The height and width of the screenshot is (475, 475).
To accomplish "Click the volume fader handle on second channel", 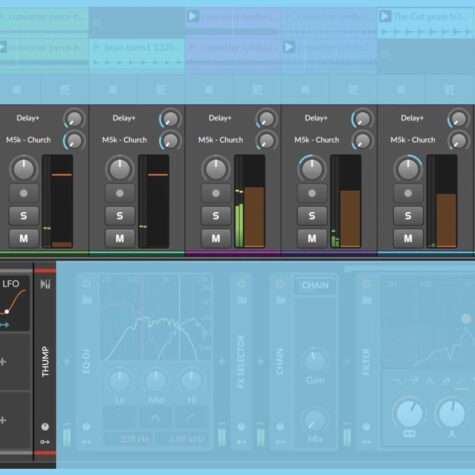I will click(x=158, y=175).
